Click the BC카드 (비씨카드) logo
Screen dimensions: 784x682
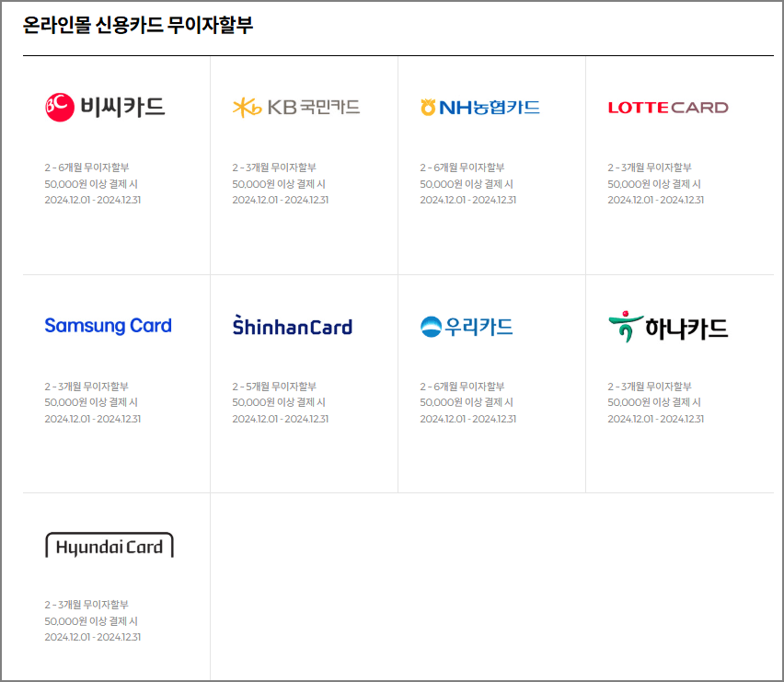coord(104,105)
